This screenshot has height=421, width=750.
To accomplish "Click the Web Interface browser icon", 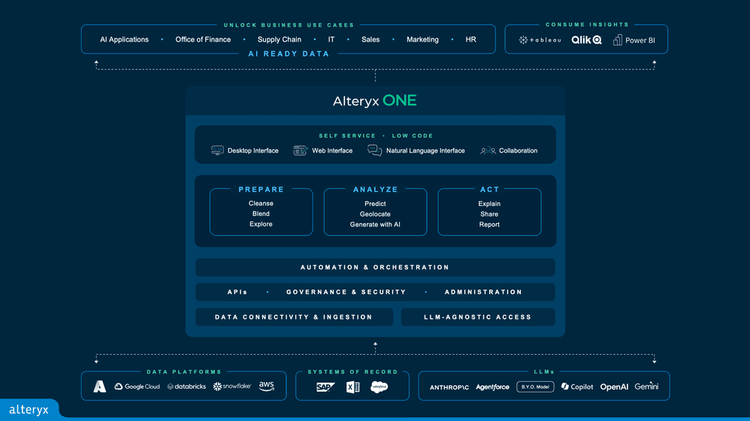I will tap(300, 151).
